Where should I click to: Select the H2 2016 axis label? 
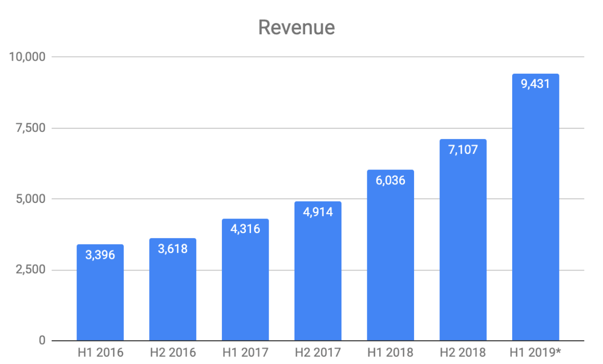[173, 353]
